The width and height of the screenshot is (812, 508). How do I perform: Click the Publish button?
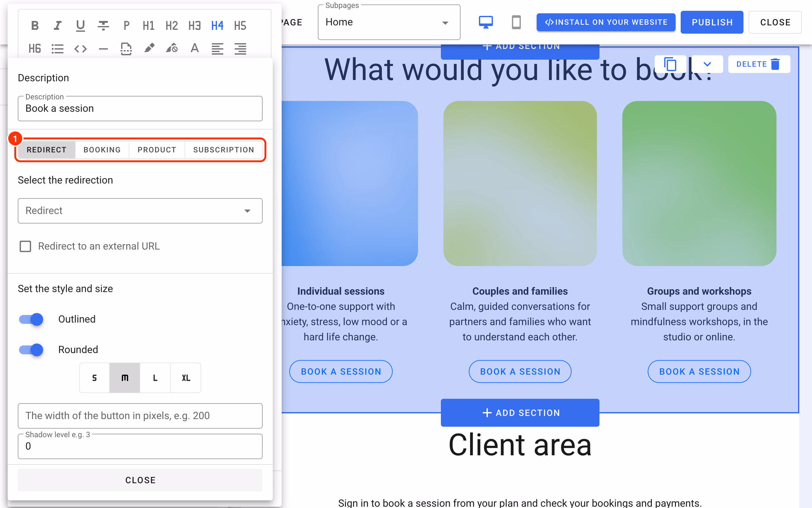tap(712, 22)
